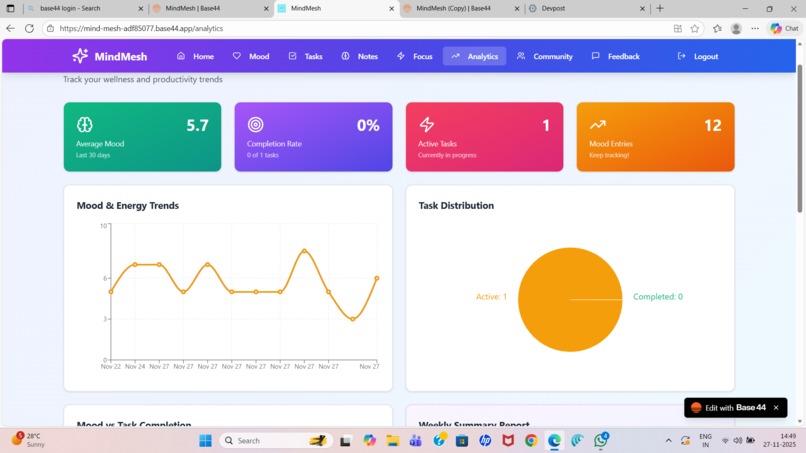This screenshot has height=453, width=806.
Task: View site information lock icon
Action: tap(50, 28)
